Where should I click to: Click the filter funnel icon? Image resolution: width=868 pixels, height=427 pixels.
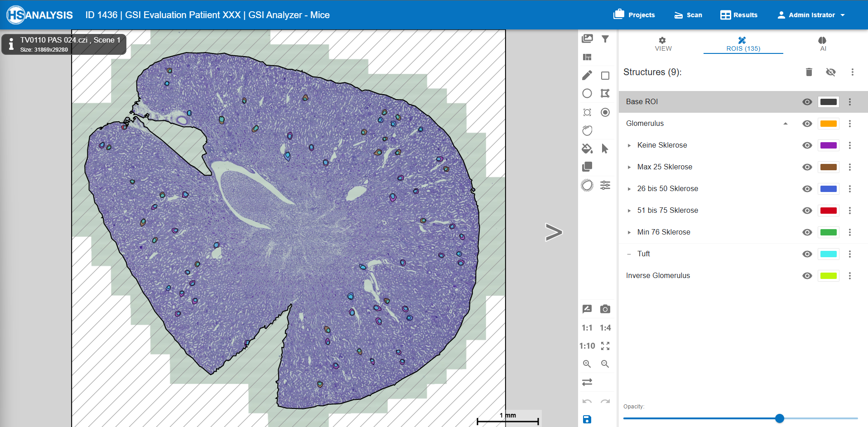click(x=605, y=39)
